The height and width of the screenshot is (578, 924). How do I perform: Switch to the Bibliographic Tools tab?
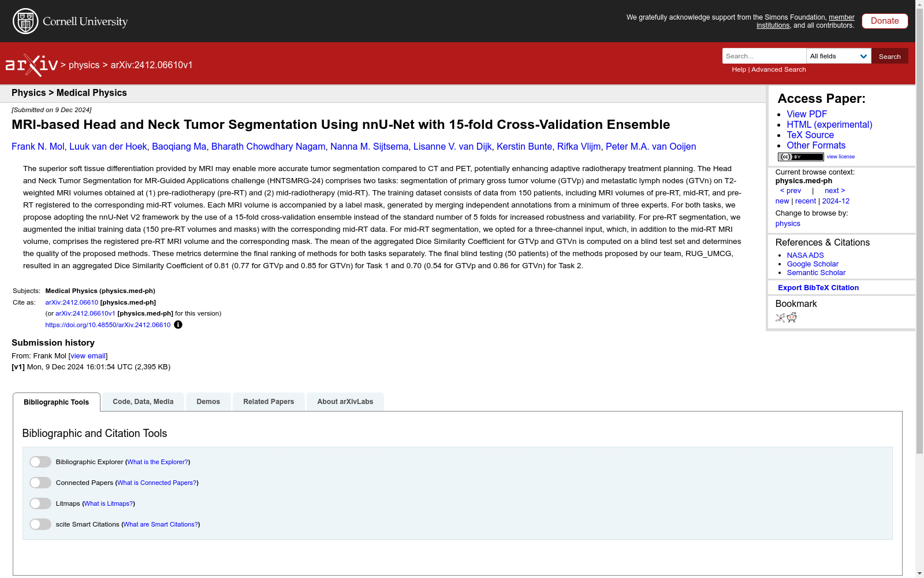(x=57, y=402)
